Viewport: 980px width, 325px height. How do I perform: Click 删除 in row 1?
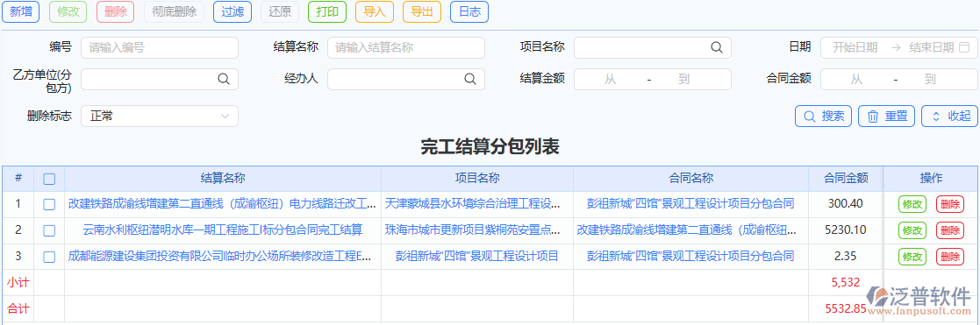(950, 204)
